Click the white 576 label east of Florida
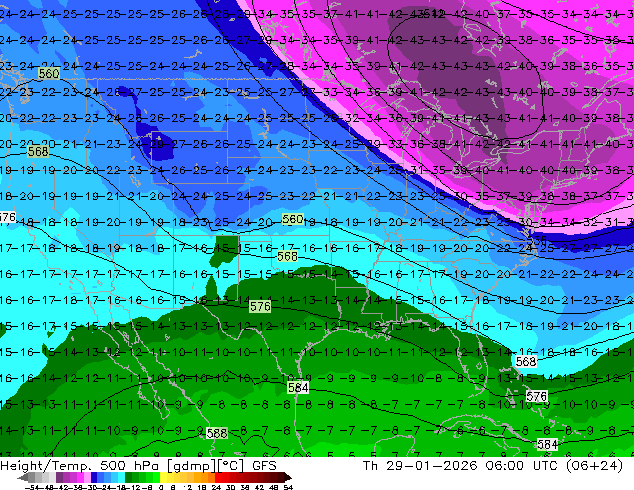Screen dimensions: 634x490 pyautogui.click(x=537, y=396)
